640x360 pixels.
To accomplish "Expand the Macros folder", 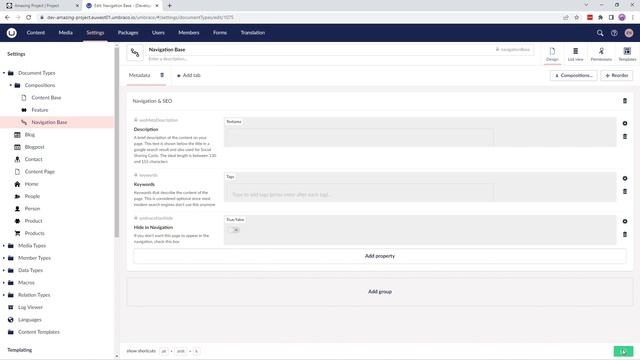I will coord(4,282).
